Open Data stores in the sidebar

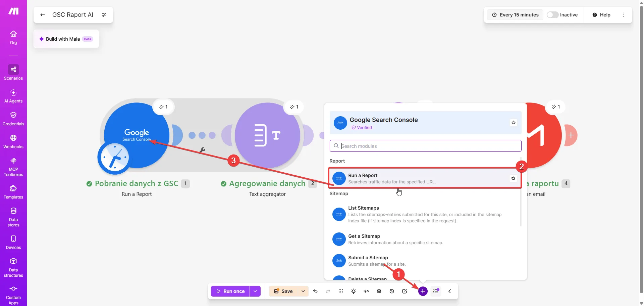pos(13,217)
